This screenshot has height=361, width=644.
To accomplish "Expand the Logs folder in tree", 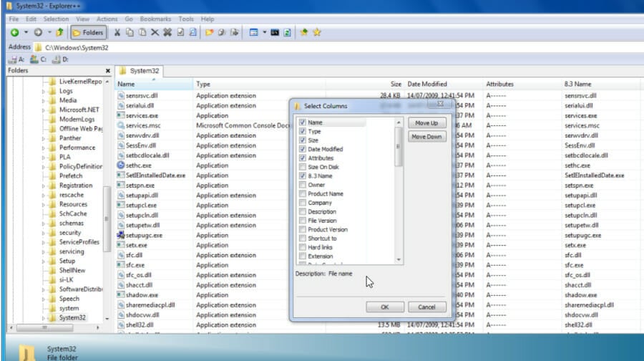I will (44, 91).
